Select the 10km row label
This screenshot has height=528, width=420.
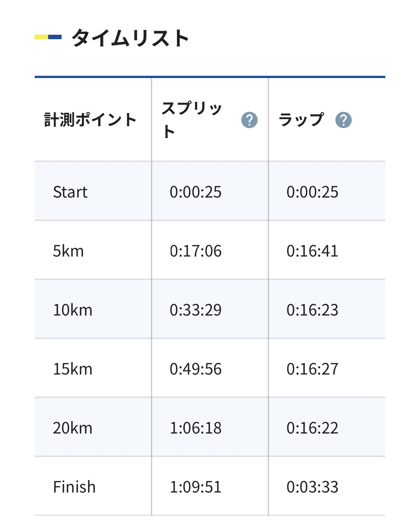pos(72,310)
